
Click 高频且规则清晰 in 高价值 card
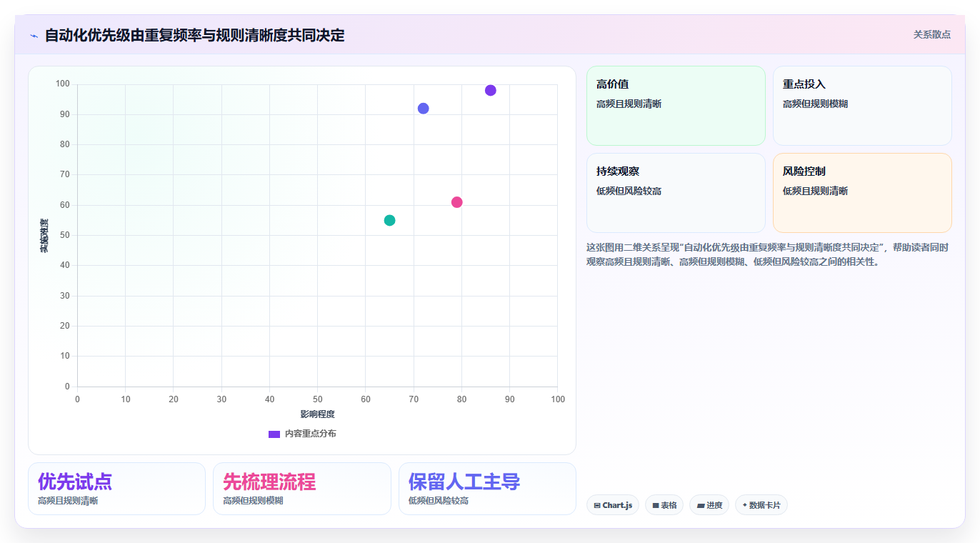629,104
